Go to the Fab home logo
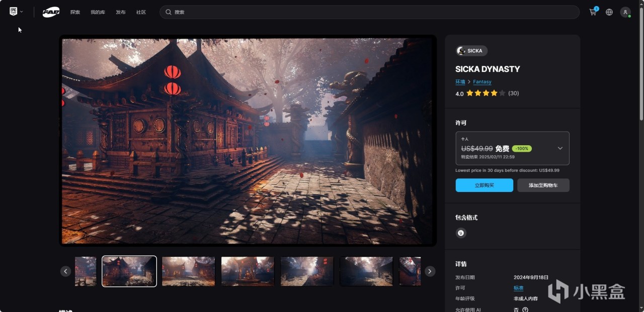644x312 pixels. 51,12
